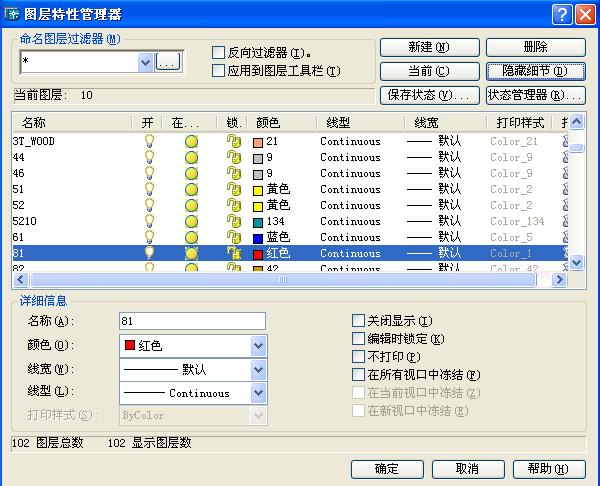
Task: Toggle the on/off bulb for layer 81
Action: click(149, 253)
